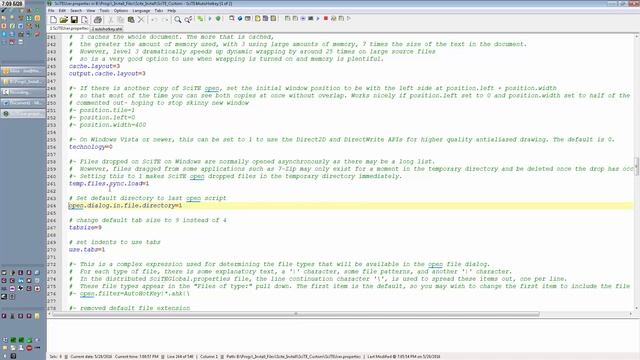This screenshot has height=360, width=640.
Task: Click the line 'temp.files.sync.load=1'
Action: click(x=109, y=184)
